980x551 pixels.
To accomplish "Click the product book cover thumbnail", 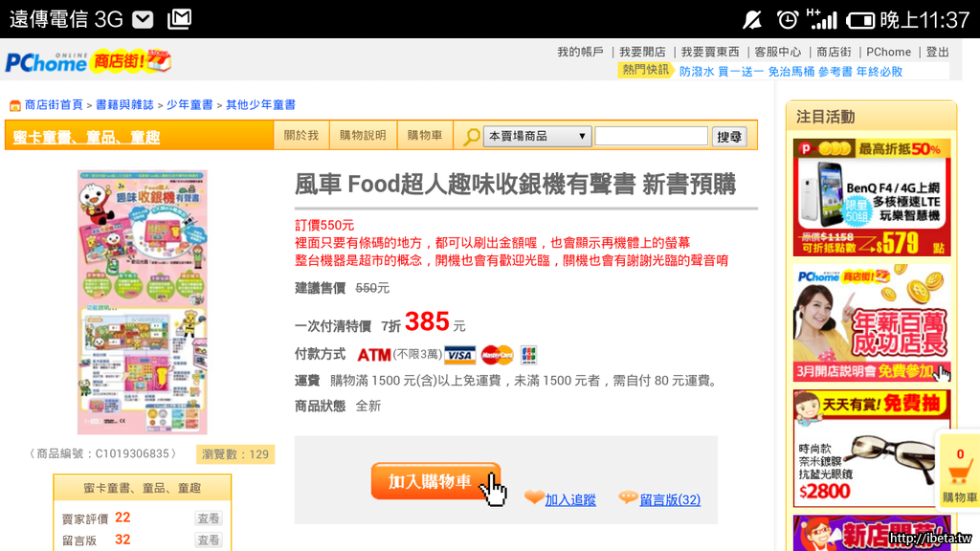I will 142,302.
